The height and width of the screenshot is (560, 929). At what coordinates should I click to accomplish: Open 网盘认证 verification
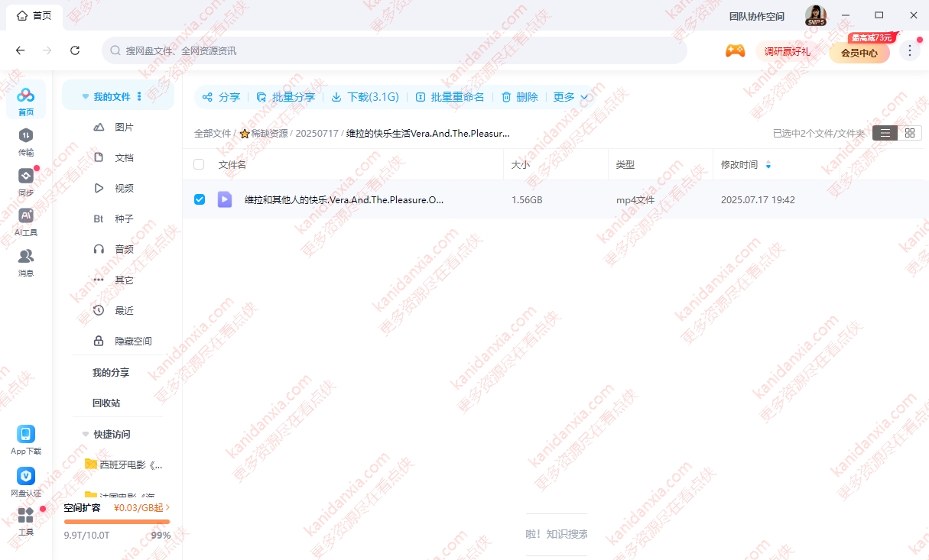coord(26,482)
